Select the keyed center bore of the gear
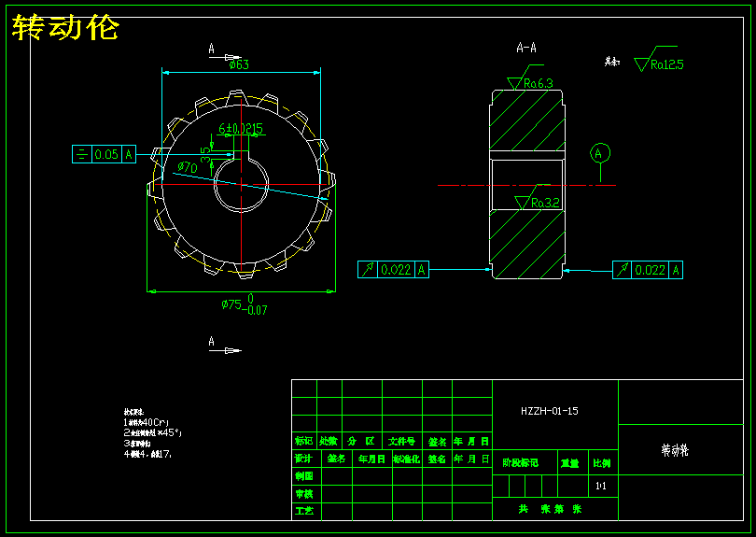Image resolution: width=756 pixels, height=537 pixels. [241, 183]
